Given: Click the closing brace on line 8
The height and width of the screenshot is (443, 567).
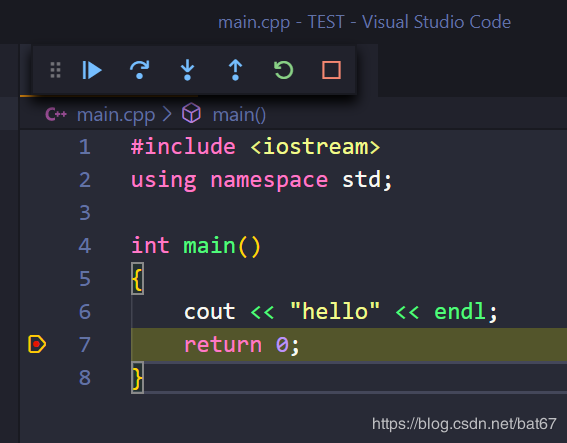Looking at the screenshot, I should tap(137, 378).
